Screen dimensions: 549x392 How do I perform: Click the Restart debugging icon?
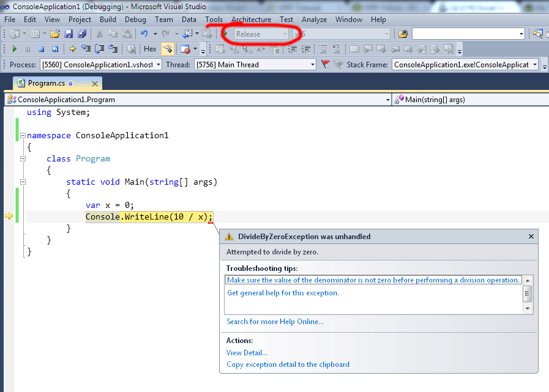[55, 49]
